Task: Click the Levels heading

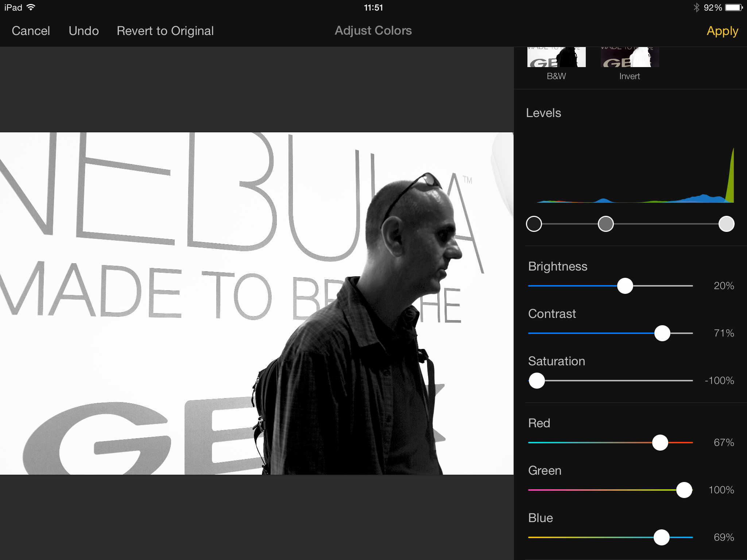Action: [543, 113]
